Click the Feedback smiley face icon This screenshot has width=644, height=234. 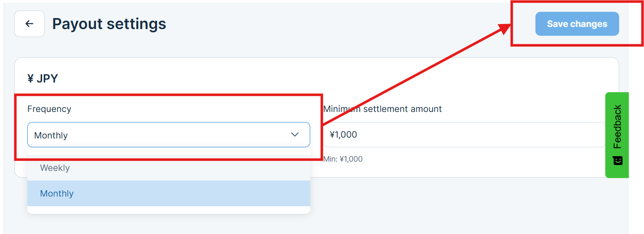tap(617, 160)
